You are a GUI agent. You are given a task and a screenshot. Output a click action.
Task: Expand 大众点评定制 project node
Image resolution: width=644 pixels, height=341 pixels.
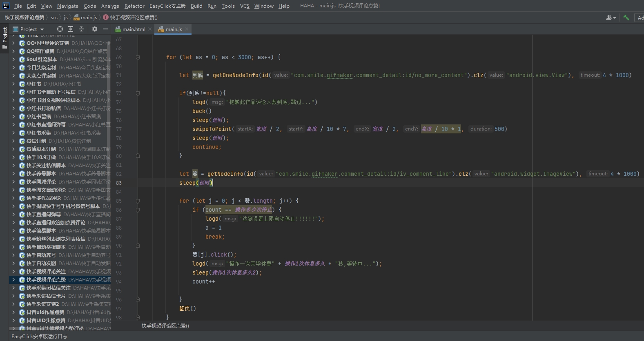tap(13, 75)
